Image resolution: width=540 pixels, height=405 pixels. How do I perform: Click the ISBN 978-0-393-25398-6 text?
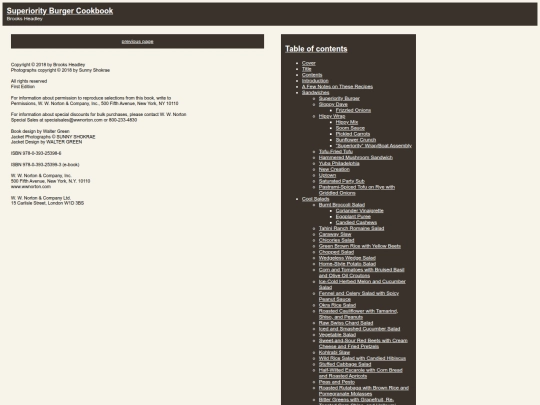(36, 153)
